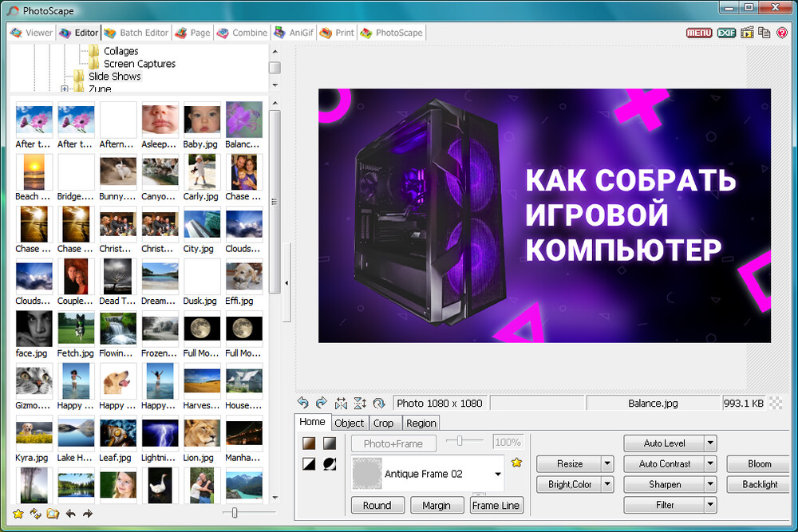798x532 pixels.
Task: Click the refresh icon below the thumbnails
Action: tap(35, 514)
